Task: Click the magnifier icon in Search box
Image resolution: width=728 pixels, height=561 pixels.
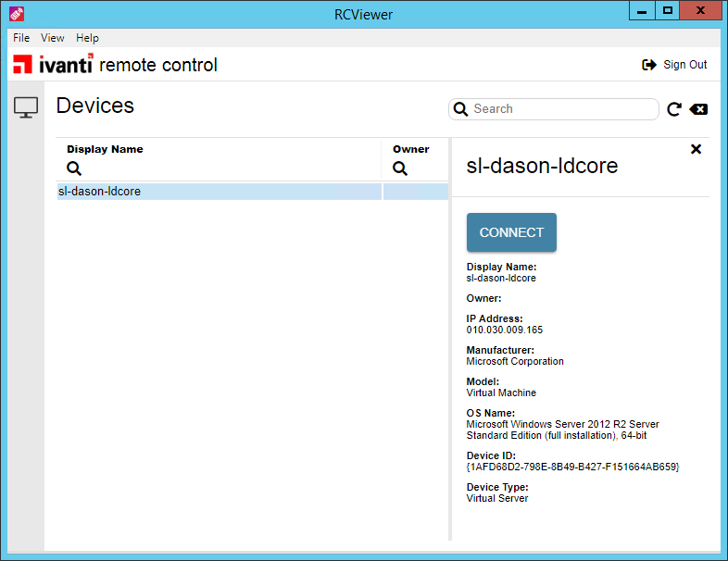Action: [460, 109]
